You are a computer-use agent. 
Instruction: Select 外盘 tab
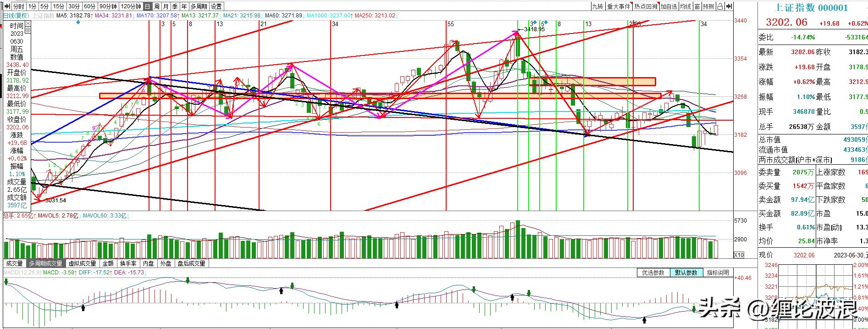pos(166,263)
